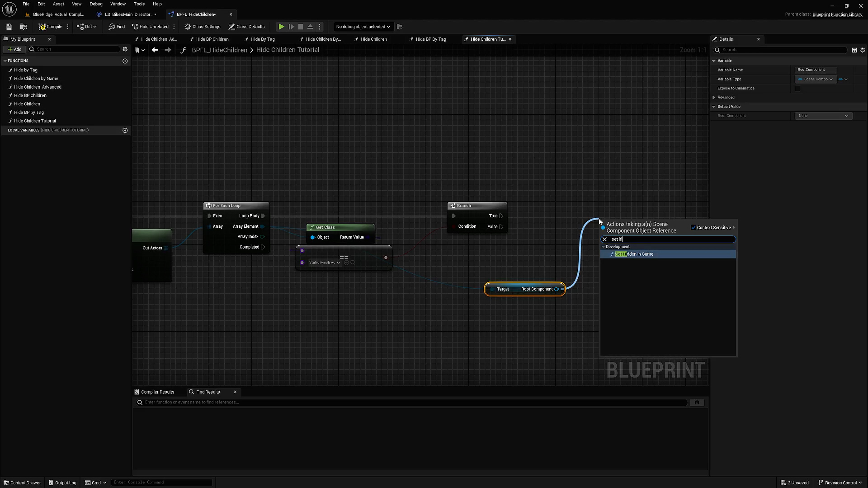Click the Browse to asset icon
Image resolution: width=868 pixels, height=488 pixels.
click(x=24, y=27)
